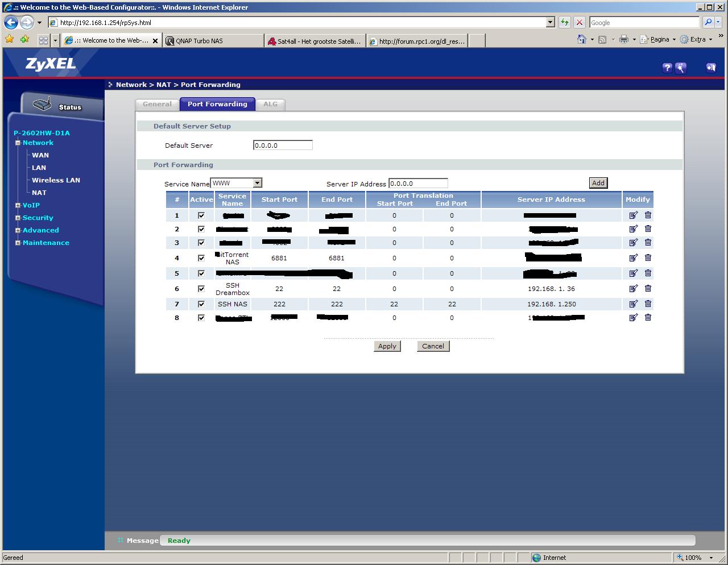Switch to forum.rpc1.org browser tab
728x565 pixels.
coord(417,41)
